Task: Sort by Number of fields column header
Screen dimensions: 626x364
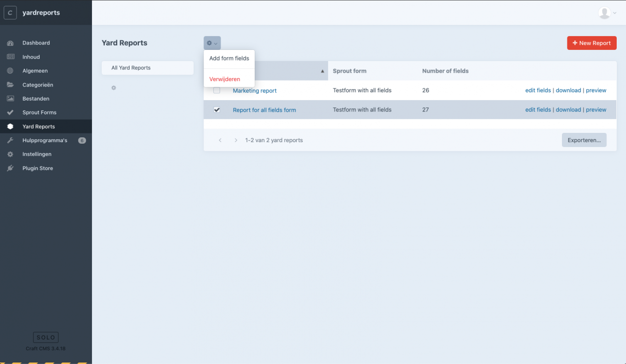Action: pyautogui.click(x=446, y=71)
